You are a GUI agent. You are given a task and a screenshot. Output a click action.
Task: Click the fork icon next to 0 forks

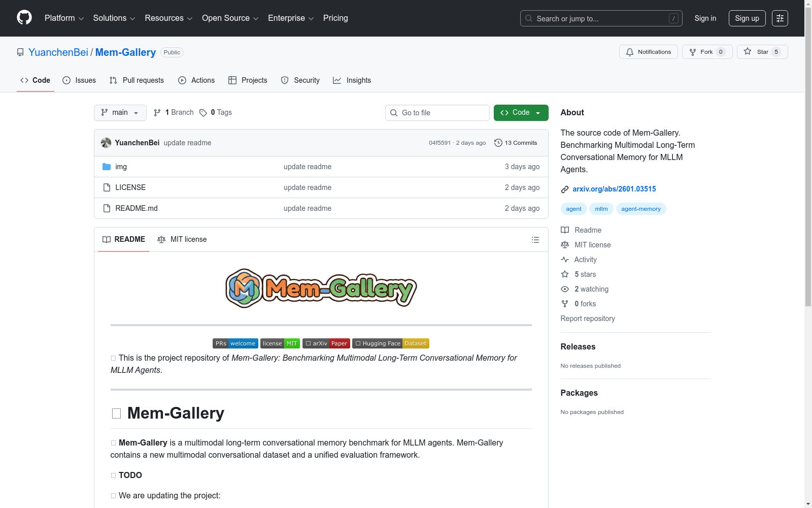point(565,304)
